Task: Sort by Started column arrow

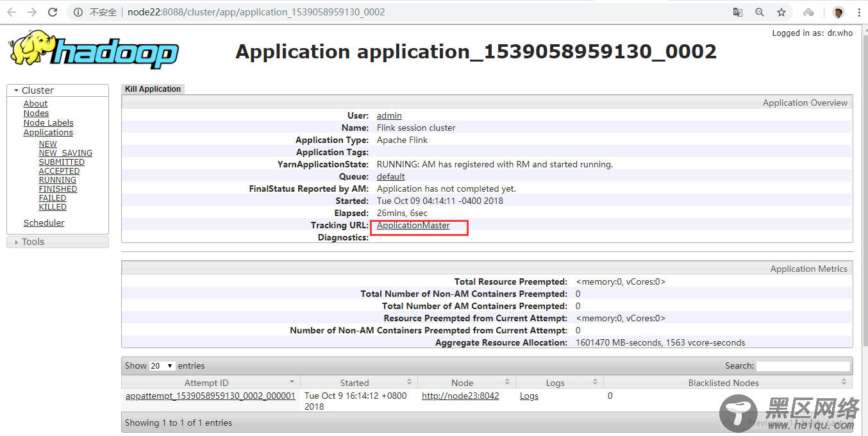Action: click(410, 382)
